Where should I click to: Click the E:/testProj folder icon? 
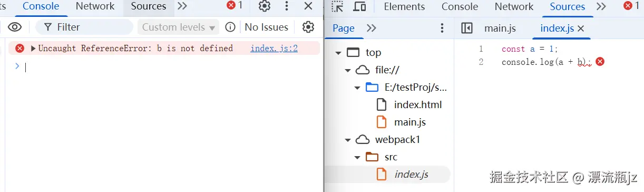coord(372,87)
